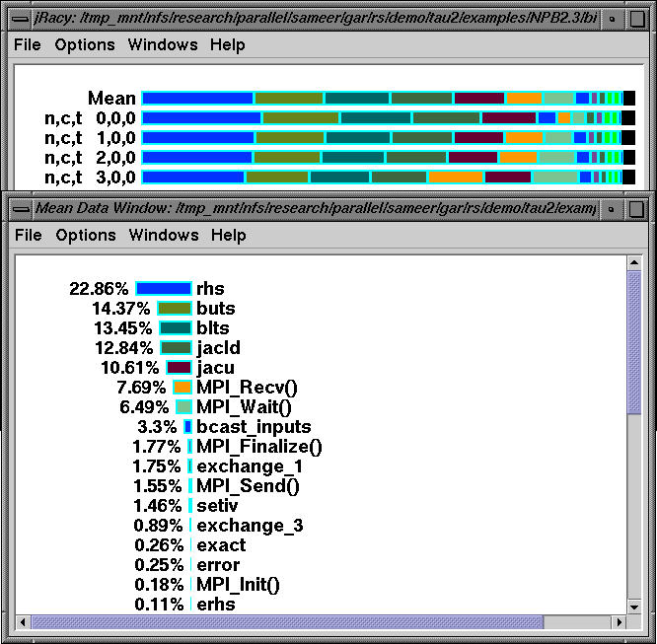The image size is (657, 644).
Task: Open Windows menu in jRacy window
Action: [163, 44]
